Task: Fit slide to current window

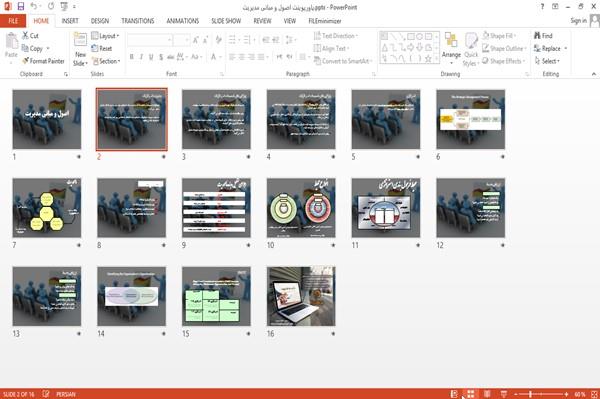Action: tap(594, 394)
